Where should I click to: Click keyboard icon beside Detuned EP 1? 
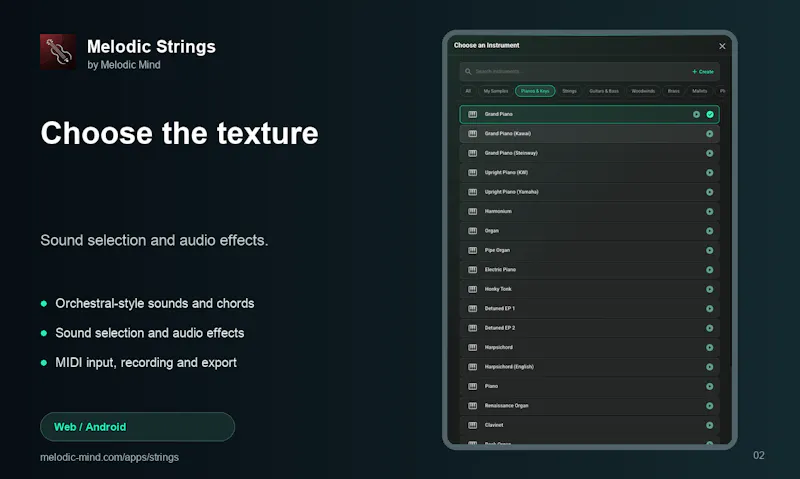pyautogui.click(x=472, y=308)
